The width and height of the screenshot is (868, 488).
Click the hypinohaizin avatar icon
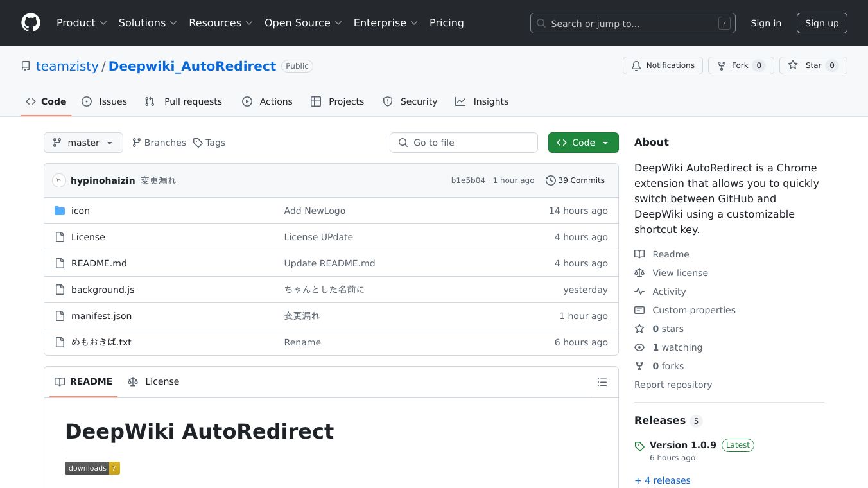click(59, 180)
